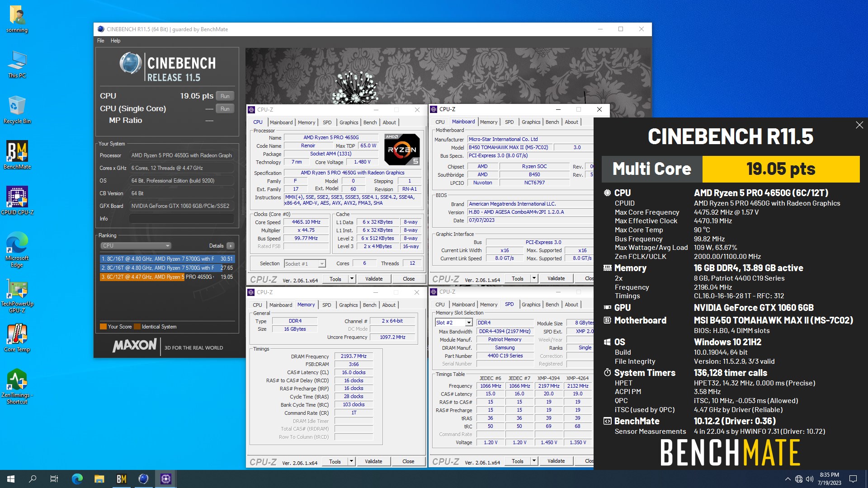
Task: Switch to BenchMate taskbar button
Action: [x=121, y=479]
